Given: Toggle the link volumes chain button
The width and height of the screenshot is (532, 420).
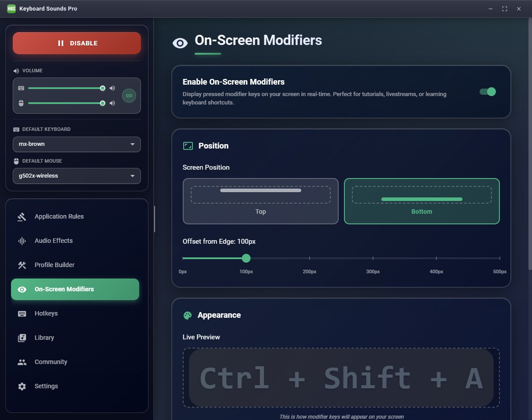Looking at the screenshot, I should click(129, 95).
